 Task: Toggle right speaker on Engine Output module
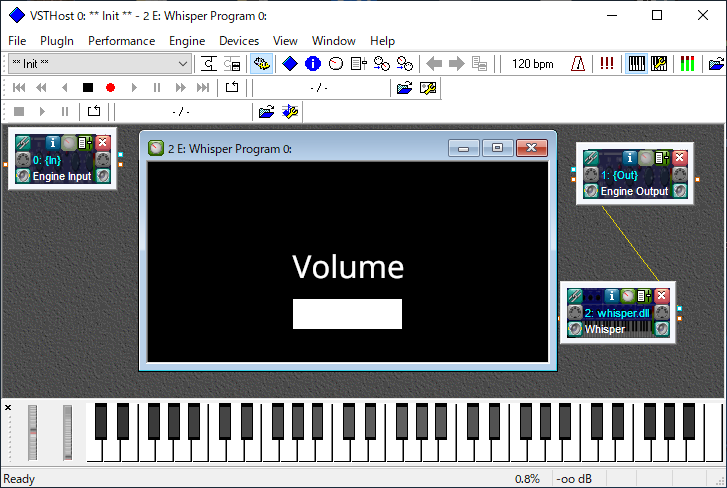[x=680, y=190]
